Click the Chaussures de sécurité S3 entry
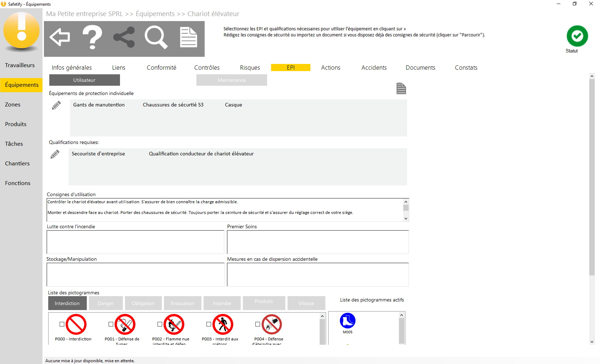Screen dimensions: 600x364 [173, 105]
